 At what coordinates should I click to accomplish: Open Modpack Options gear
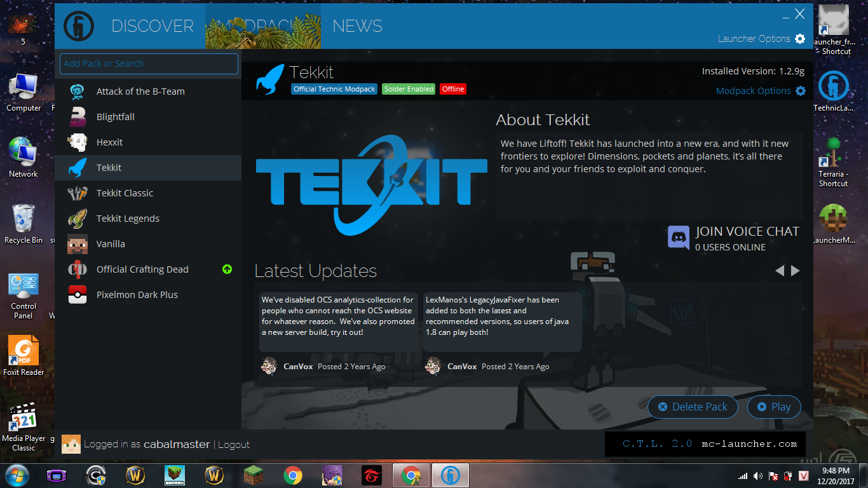click(801, 91)
